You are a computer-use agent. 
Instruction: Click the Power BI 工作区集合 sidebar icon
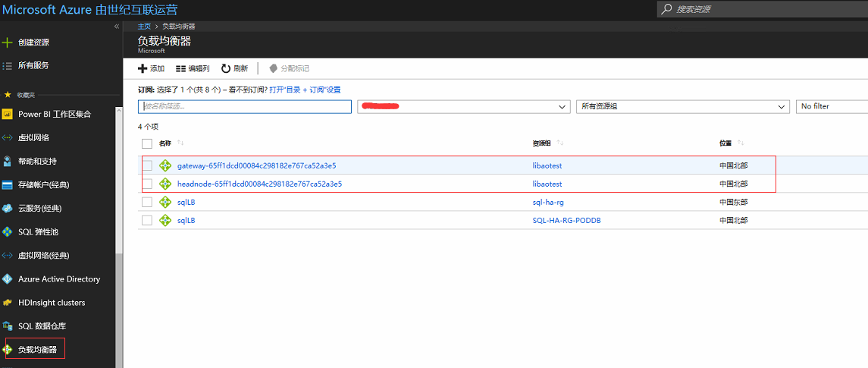[x=8, y=115]
